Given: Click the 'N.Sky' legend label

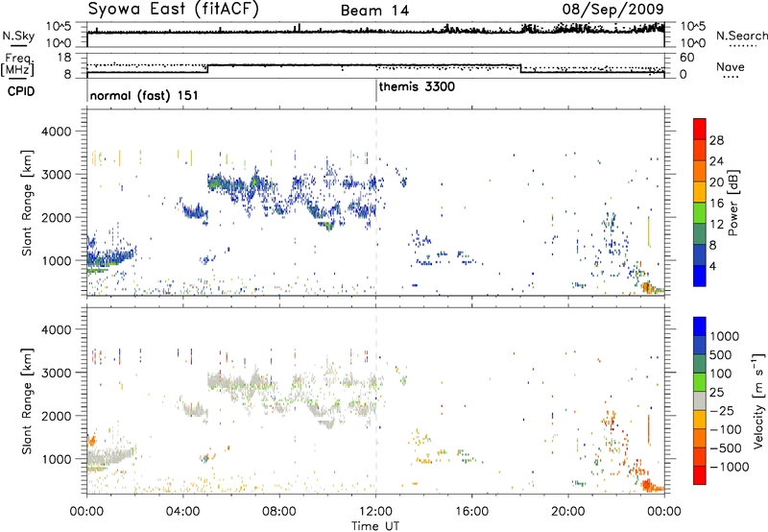Looking at the screenshot, I should pos(18,36).
